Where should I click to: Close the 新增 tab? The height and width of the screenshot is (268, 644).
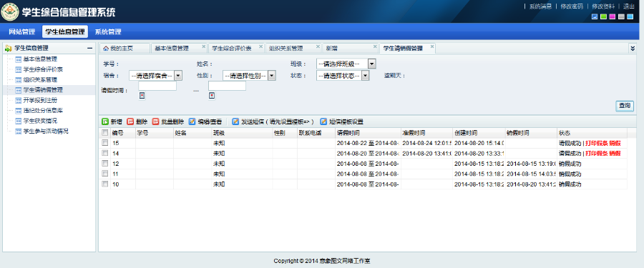coord(374,46)
